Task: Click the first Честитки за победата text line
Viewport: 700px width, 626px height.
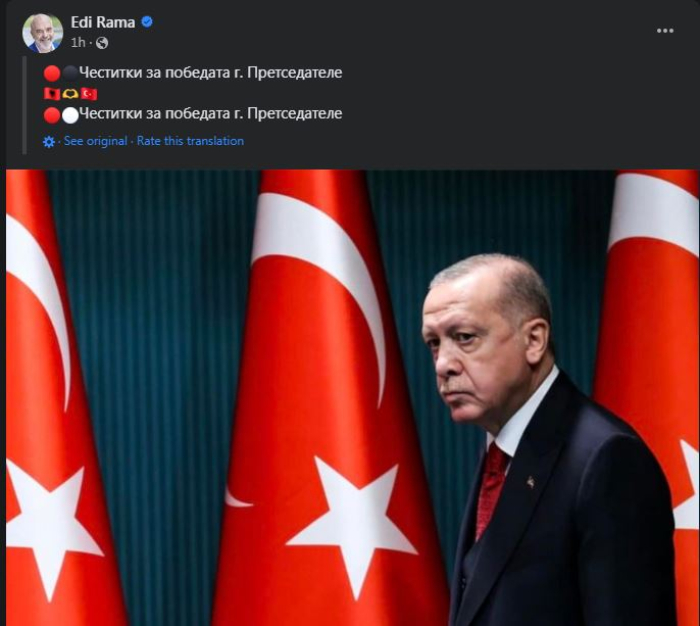Action: [x=211, y=72]
